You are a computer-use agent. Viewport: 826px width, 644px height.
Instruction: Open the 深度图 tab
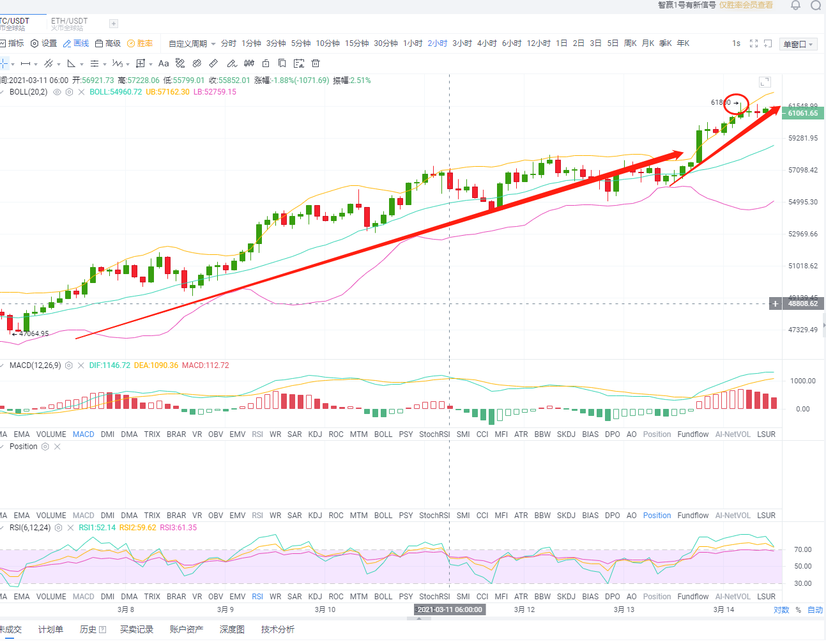(232, 630)
